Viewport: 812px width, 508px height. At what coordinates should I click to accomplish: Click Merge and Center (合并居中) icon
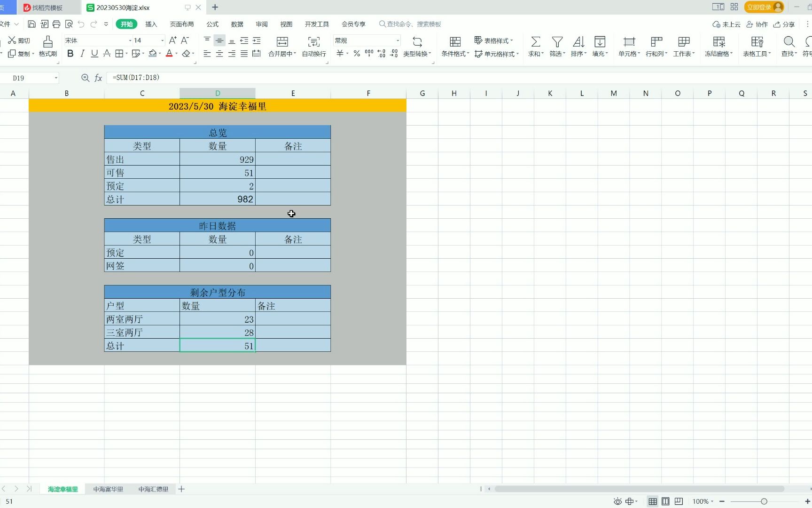282,42
